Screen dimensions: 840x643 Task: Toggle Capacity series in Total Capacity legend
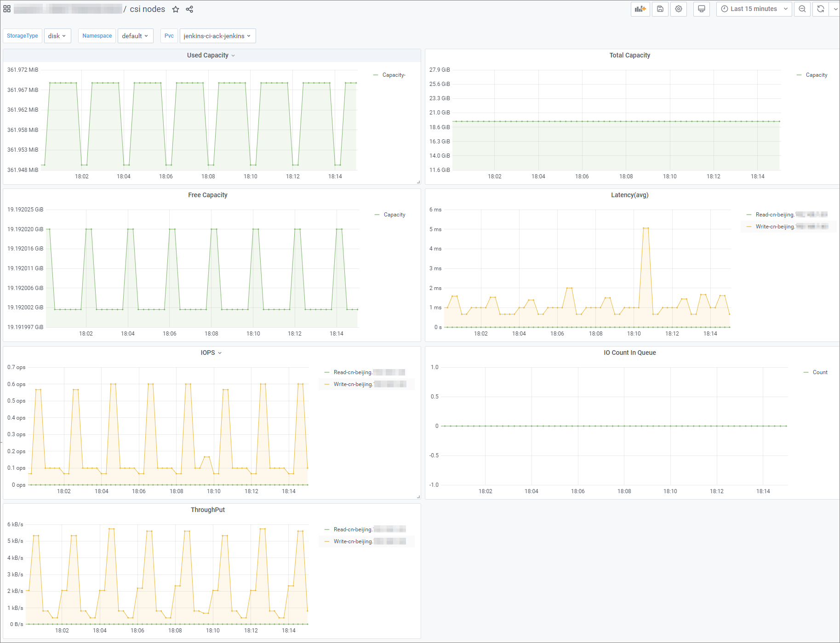click(x=817, y=75)
